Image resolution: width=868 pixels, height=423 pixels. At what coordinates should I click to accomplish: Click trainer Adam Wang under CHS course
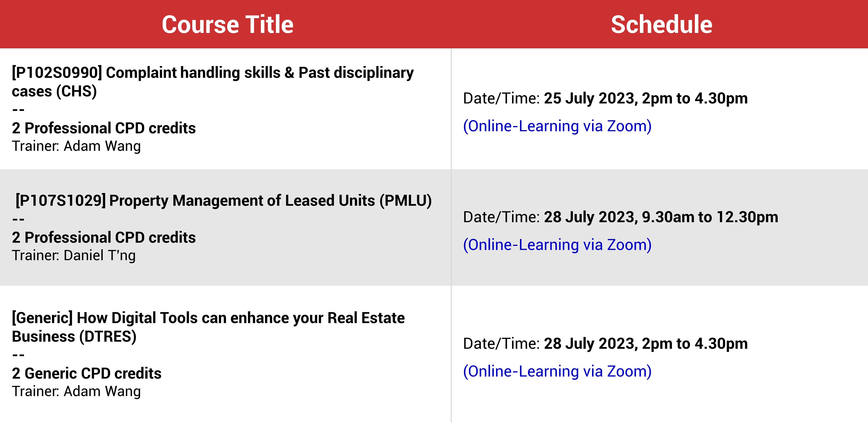click(102, 146)
